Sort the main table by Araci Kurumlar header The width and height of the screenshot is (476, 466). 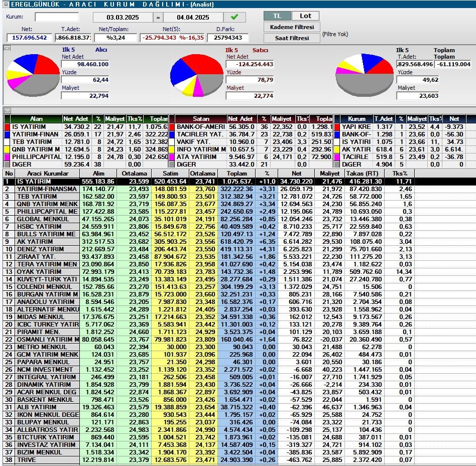click(x=47, y=174)
